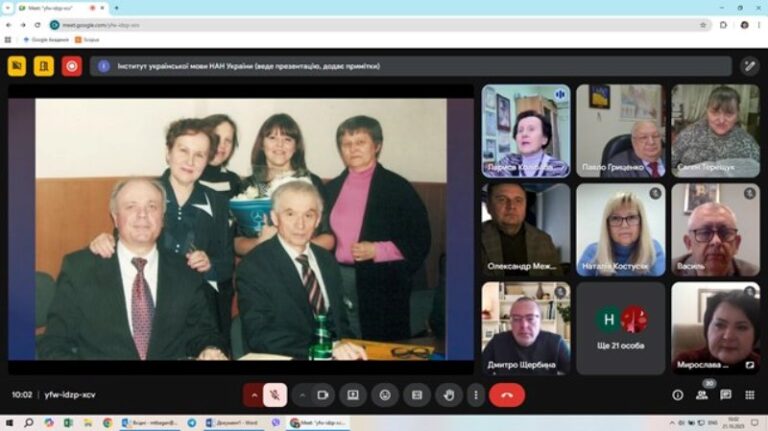The image size is (768, 431).
Task: Start screen sharing with the present button
Action: tap(353, 395)
